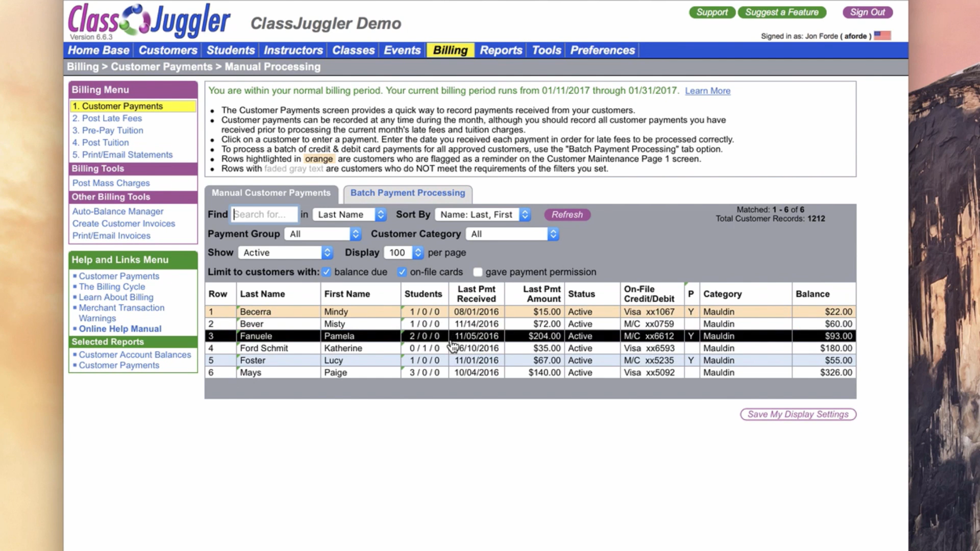Open the Customer Category dropdown
Viewport: 980px width, 551px height.
click(512, 234)
